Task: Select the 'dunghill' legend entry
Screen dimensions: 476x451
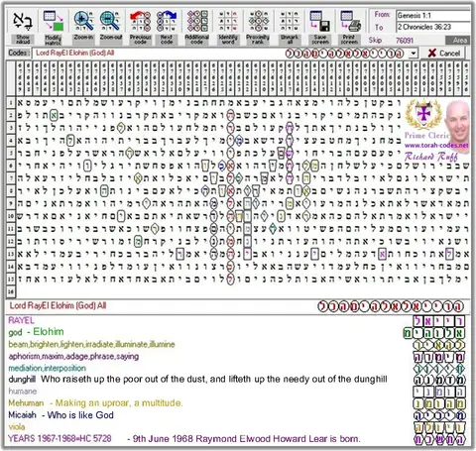Action: 197,380
